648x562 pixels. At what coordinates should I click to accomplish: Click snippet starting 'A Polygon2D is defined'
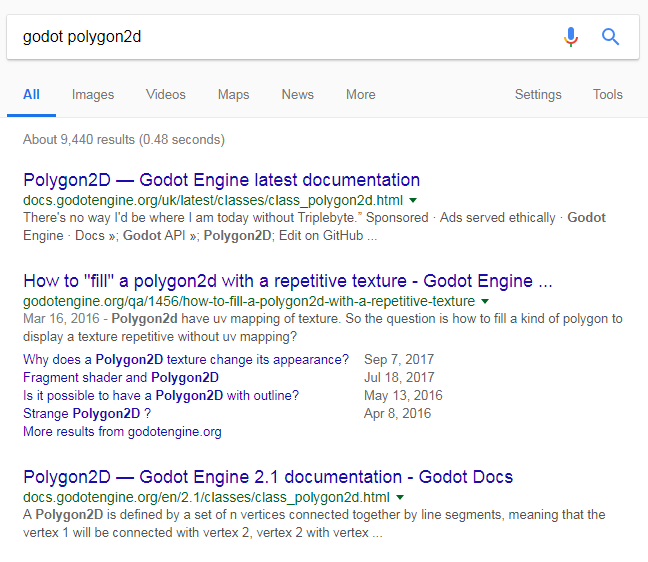pyautogui.click(x=314, y=524)
